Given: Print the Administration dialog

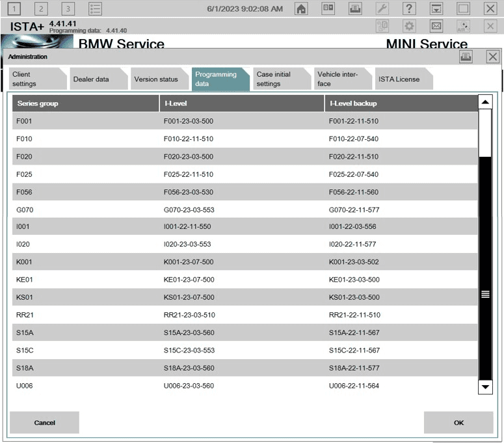Looking at the screenshot, I should [x=466, y=57].
